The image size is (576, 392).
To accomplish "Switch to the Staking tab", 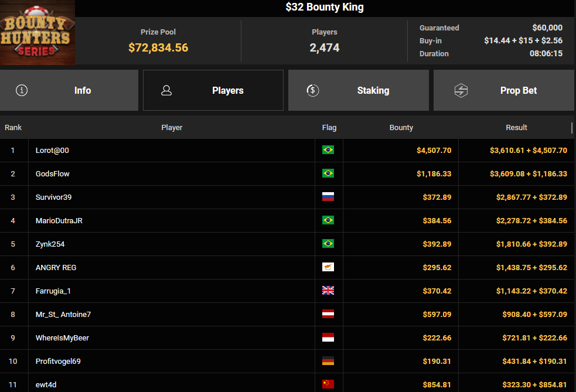I will click(359, 90).
